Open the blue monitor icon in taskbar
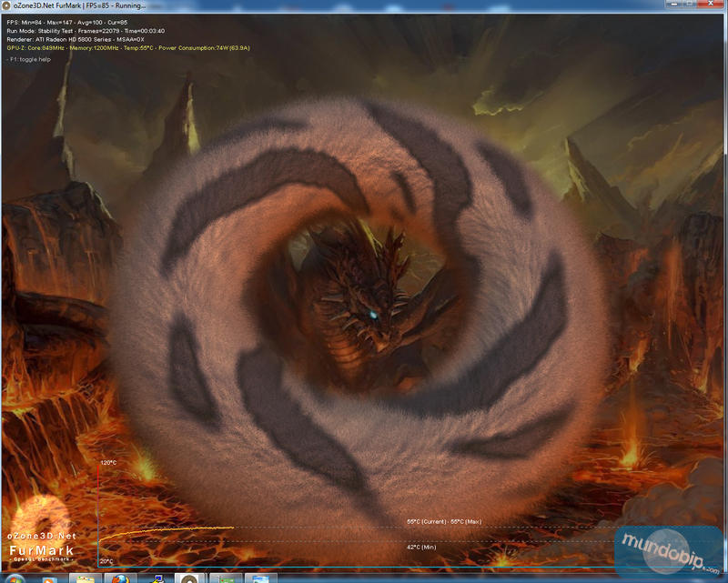This screenshot has height=583, width=728. pyautogui.click(x=158, y=579)
